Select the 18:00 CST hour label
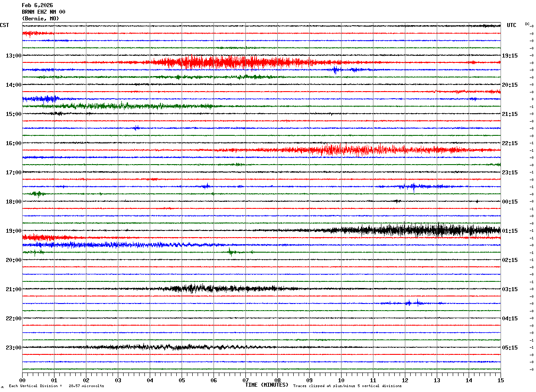Image resolution: width=536 pixels, height=392 pixels. (14, 202)
